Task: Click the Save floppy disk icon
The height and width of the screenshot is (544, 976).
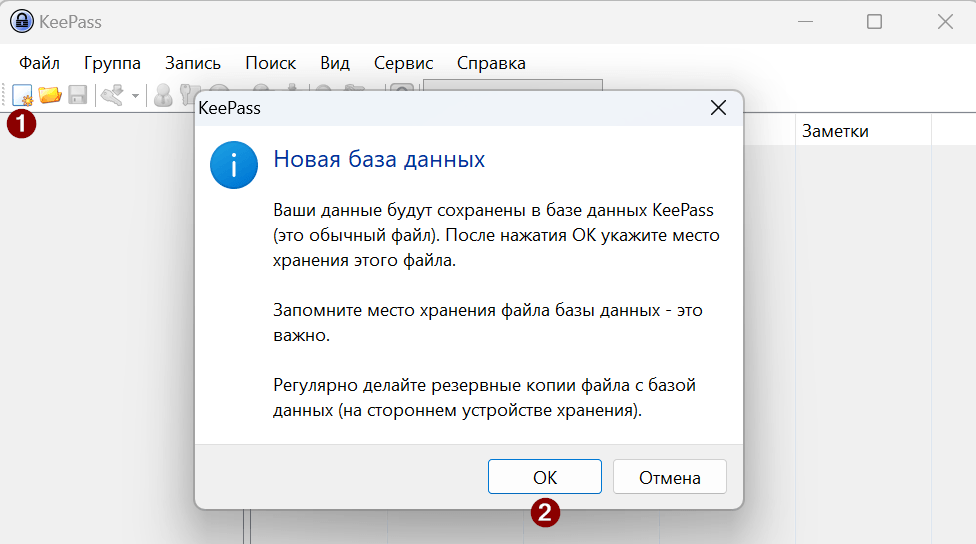Action: [78, 95]
